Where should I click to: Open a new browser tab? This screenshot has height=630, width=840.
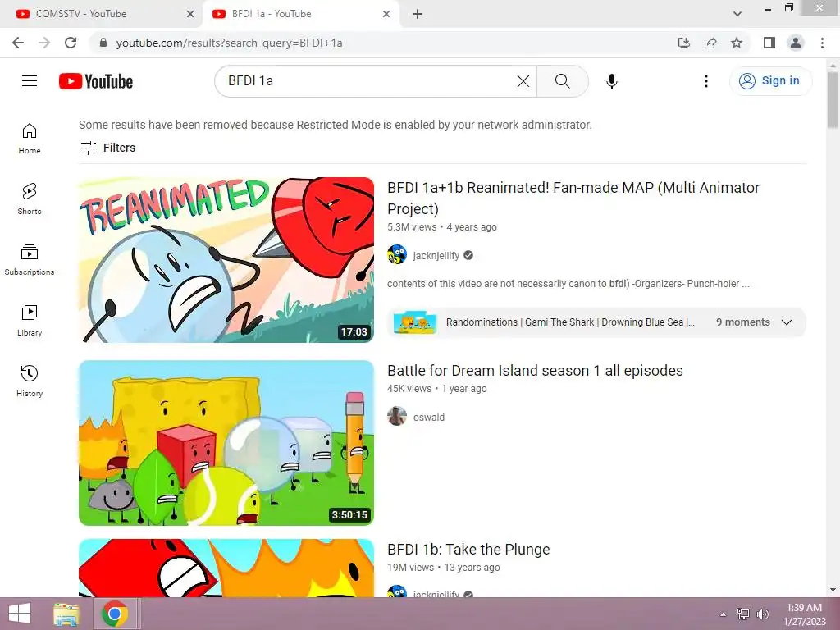pyautogui.click(x=418, y=14)
